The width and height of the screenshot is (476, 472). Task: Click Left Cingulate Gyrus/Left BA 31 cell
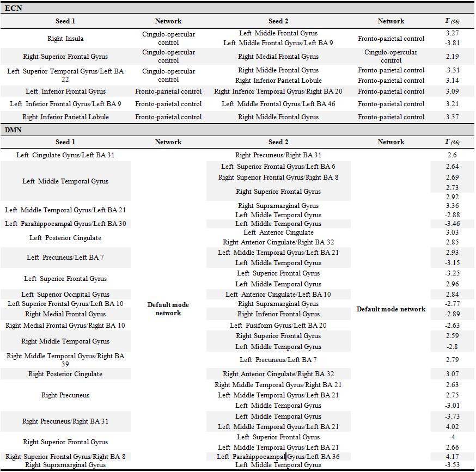tap(65, 155)
